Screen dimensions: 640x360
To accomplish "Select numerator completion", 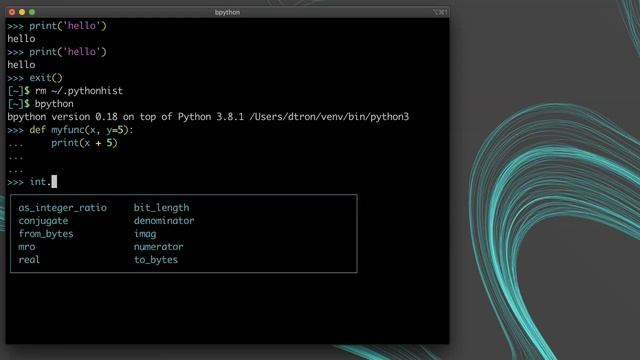I will [159, 247].
